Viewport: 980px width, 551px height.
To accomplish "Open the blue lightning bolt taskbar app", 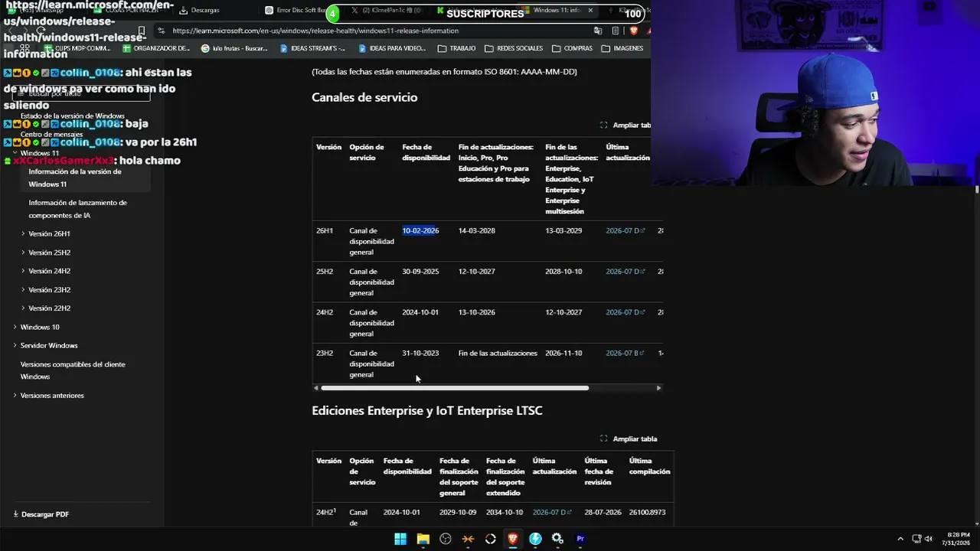I will 535,539.
